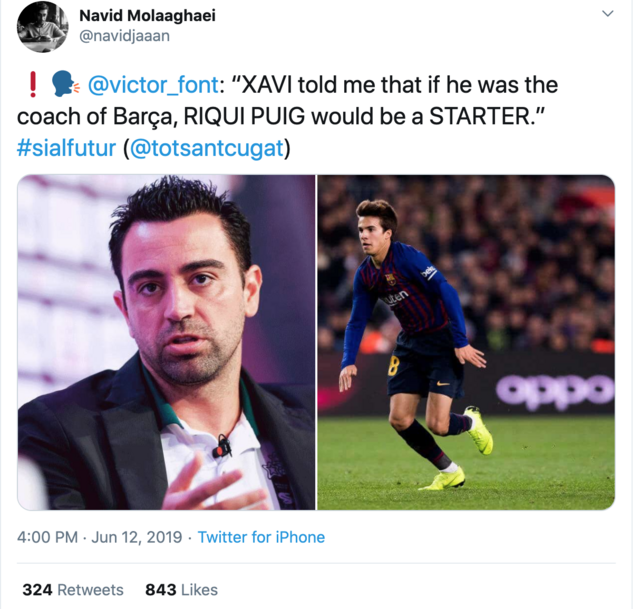The image size is (640, 609).
Task: View the left photo of man in blazer
Action: pos(166,342)
